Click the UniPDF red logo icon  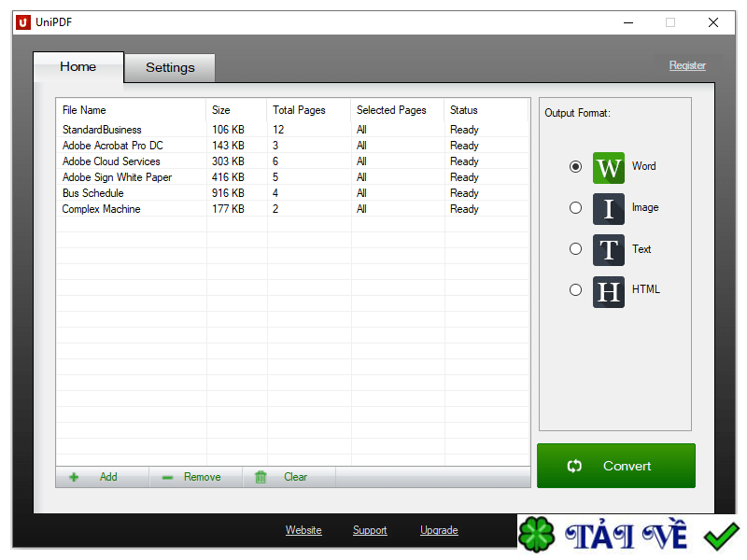click(22, 22)
